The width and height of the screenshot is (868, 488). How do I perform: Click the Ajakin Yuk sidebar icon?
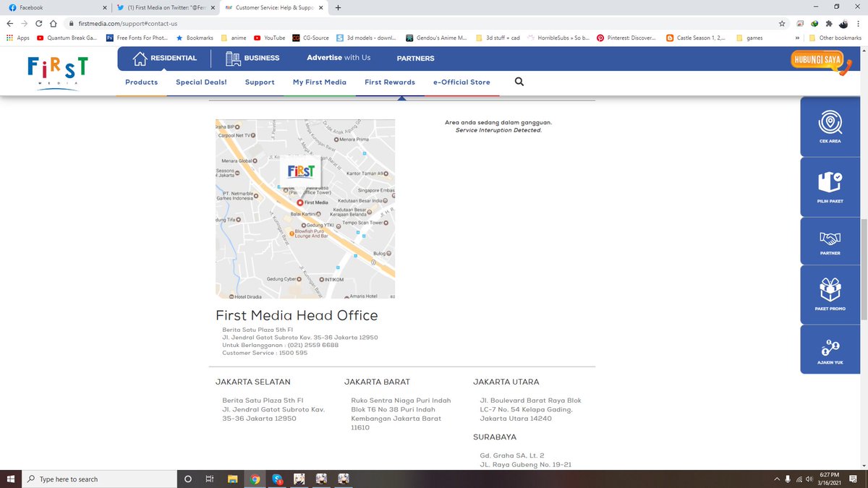[830, 348]
